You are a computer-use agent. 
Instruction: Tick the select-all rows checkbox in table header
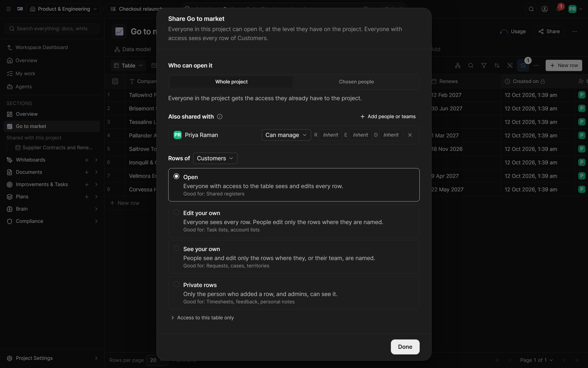115,81
